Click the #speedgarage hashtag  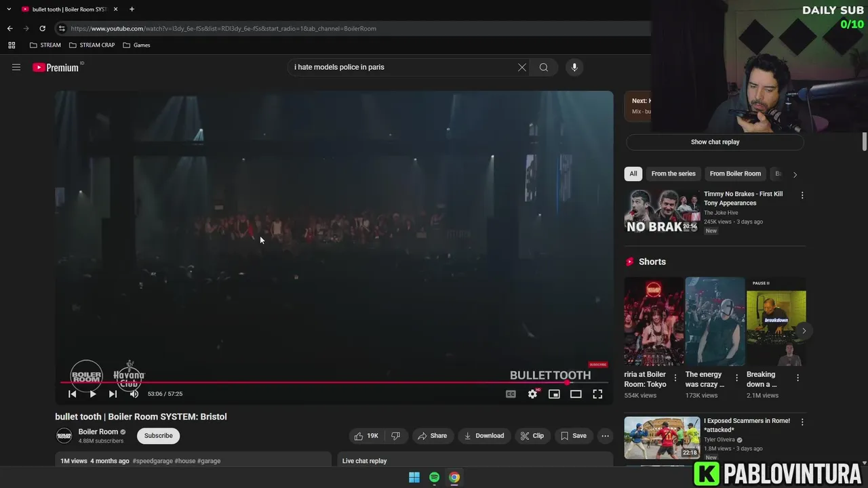tap(153, 461)
